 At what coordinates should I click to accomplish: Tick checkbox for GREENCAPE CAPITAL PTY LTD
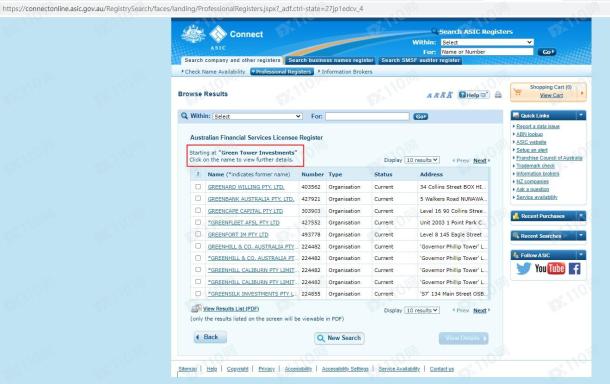198,210
